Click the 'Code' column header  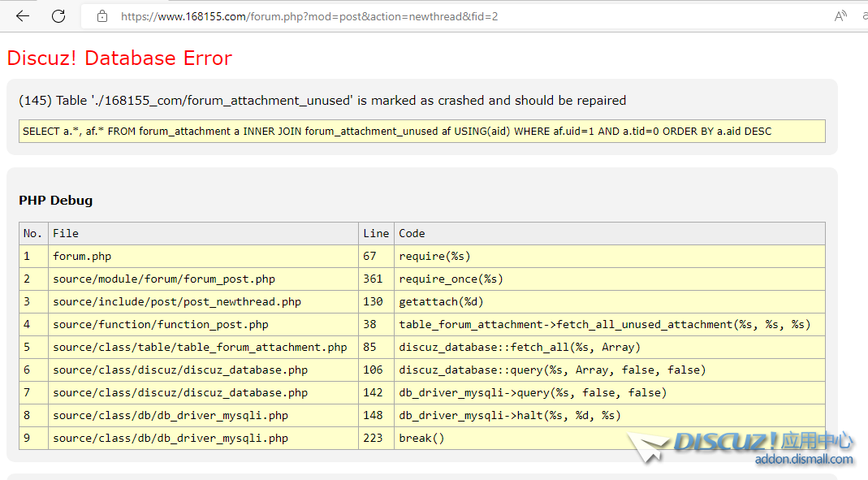coord(610,234)
